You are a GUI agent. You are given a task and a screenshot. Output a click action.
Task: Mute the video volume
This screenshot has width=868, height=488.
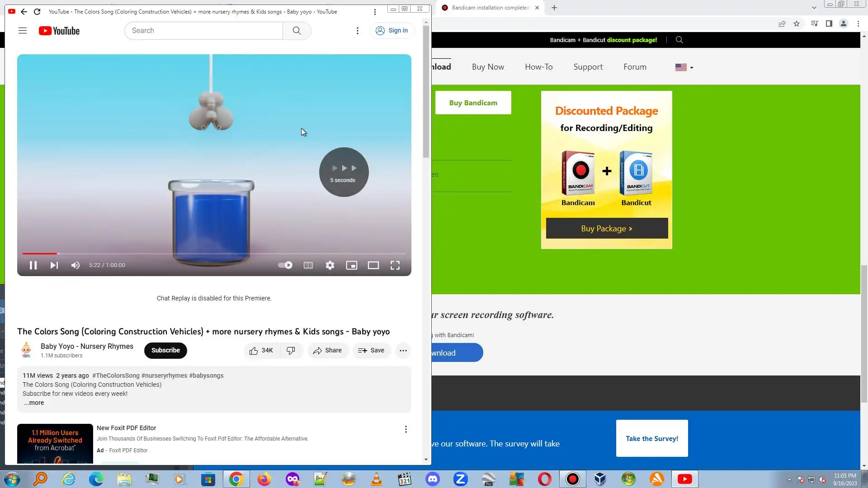[75, 265]
